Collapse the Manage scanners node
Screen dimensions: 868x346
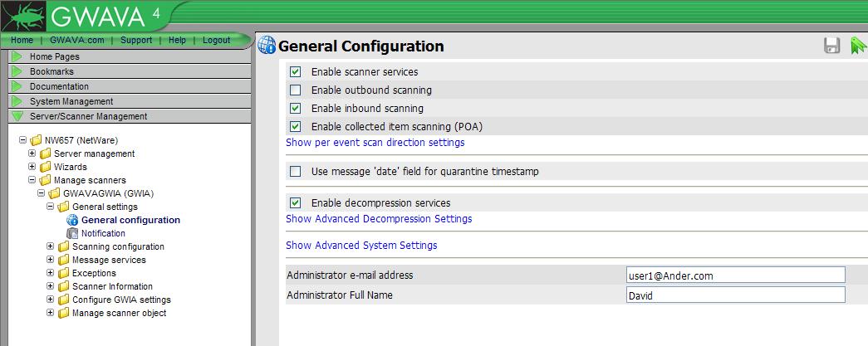point(32,180)
